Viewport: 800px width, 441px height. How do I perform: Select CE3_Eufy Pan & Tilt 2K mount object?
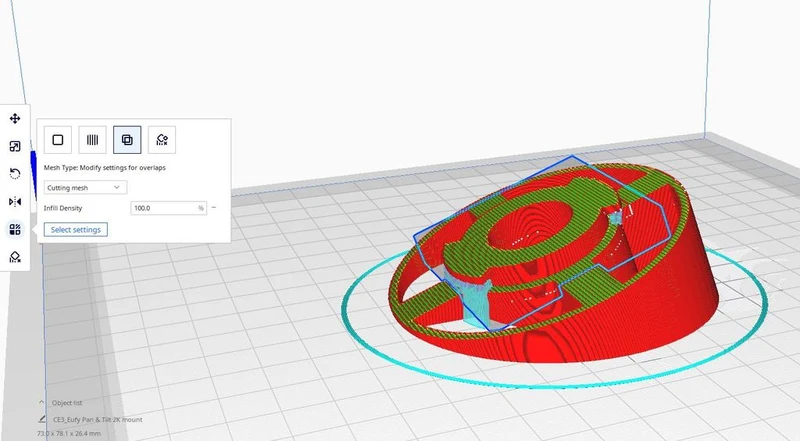tap(97, 420)
